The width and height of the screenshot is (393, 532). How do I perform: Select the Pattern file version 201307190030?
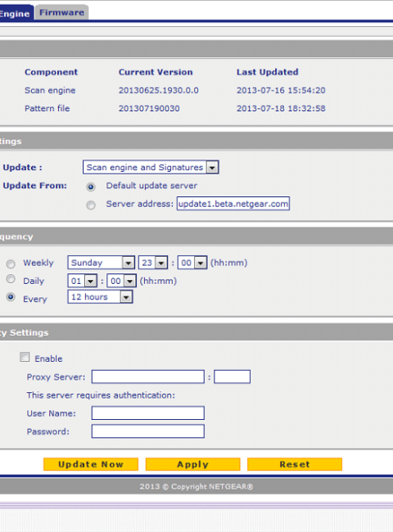coord(149,109)
